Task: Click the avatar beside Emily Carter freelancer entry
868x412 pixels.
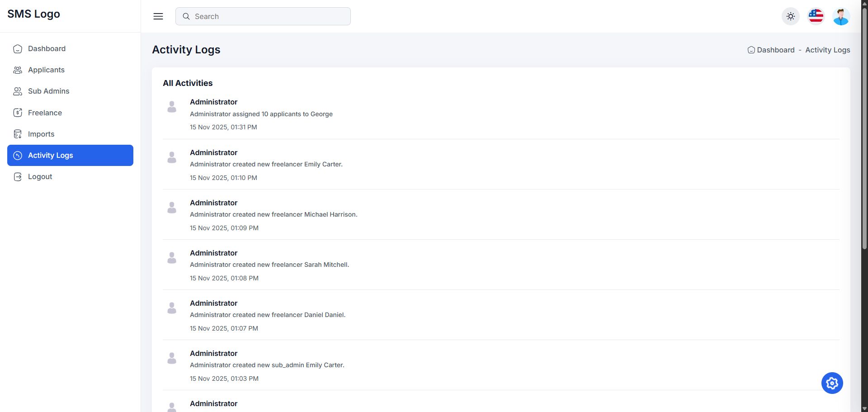Action: [x=172, y=157]
